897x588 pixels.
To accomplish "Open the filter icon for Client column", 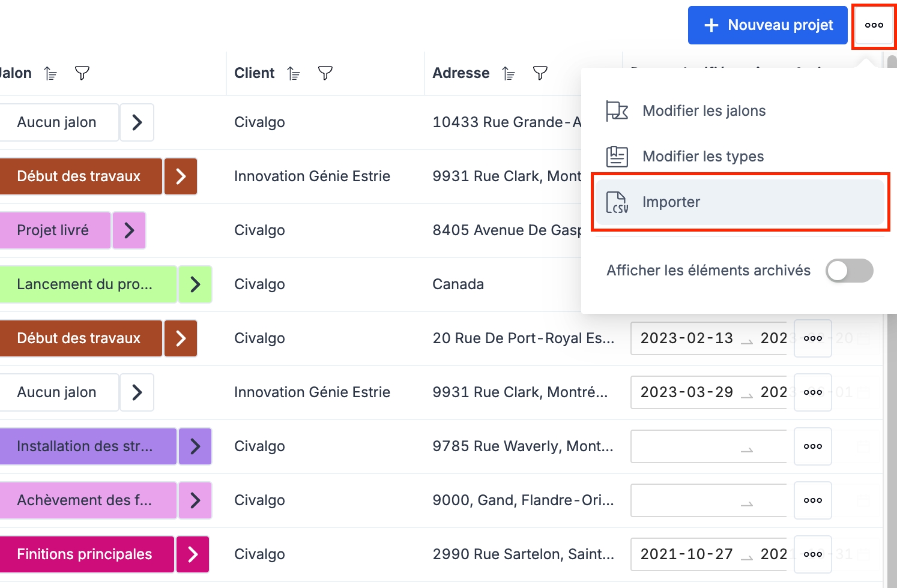I will (x=325, y=73).
